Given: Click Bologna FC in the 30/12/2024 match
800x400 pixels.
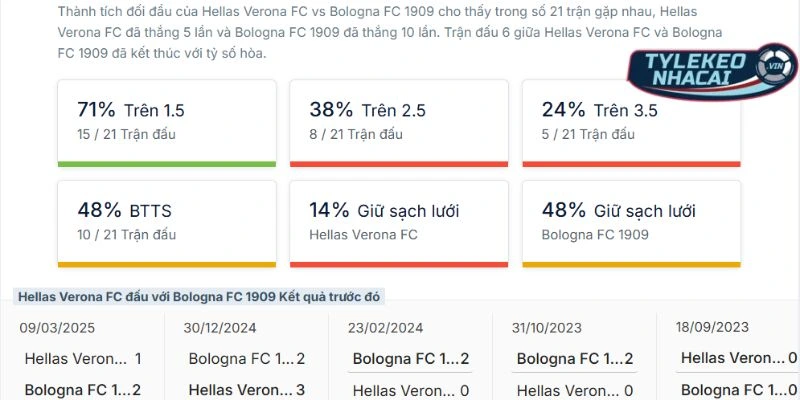Looking at the screenshot, I should (x=240, y=358).
